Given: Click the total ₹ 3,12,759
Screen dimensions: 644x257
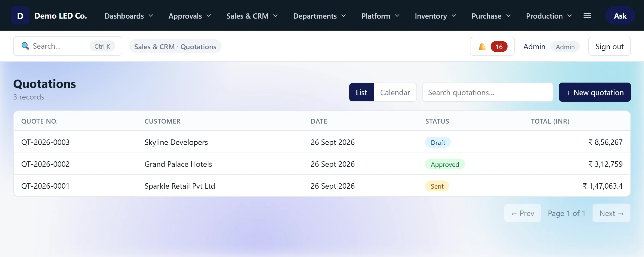Looking at the screenshot, I should pyautogui.click(x=606, y=164).
